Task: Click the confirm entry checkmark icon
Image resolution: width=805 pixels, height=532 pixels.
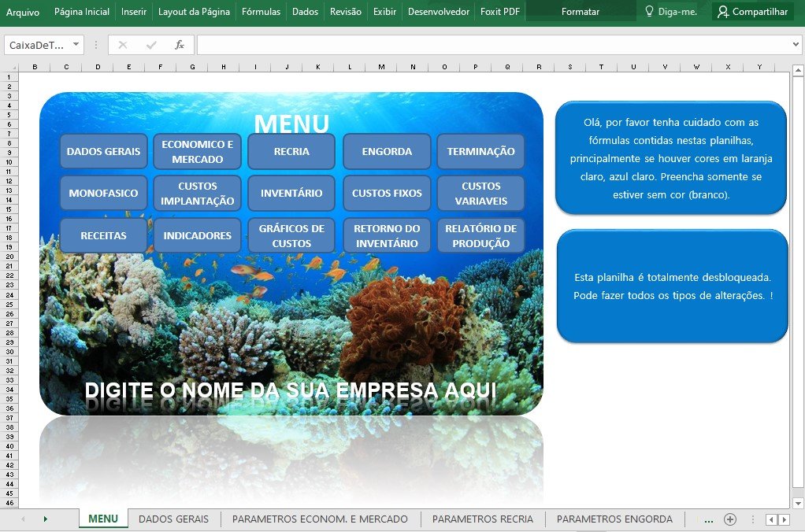Action: pos(151,45)
